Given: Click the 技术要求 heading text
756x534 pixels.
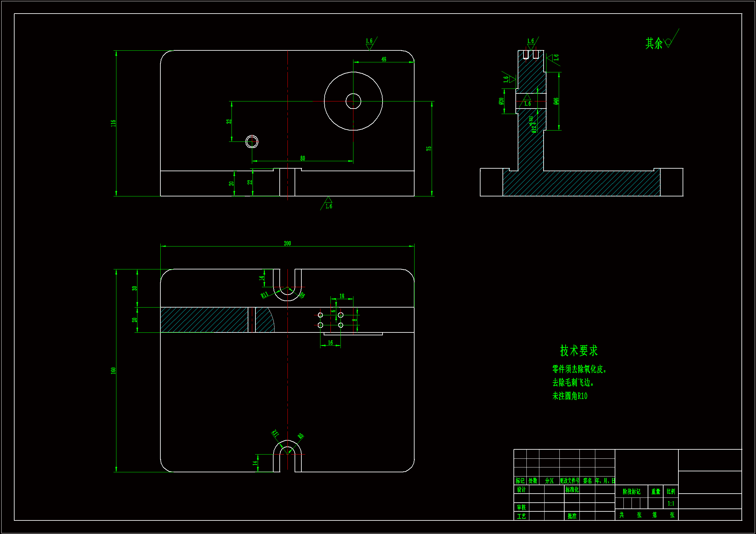Looking at the screenshot, I should 578,351.
